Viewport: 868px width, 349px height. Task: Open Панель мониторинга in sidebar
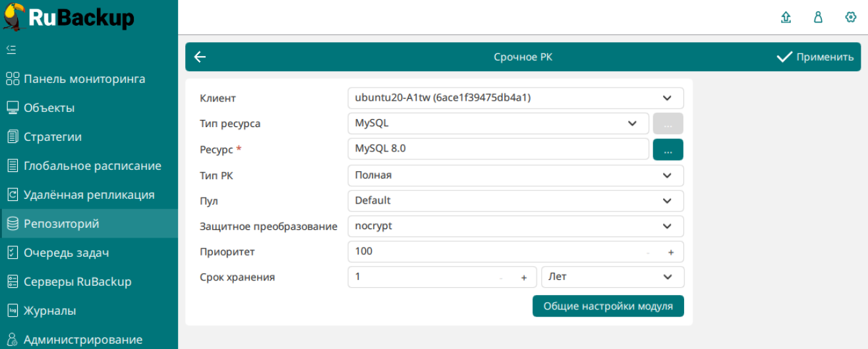(x=84, y=79)
